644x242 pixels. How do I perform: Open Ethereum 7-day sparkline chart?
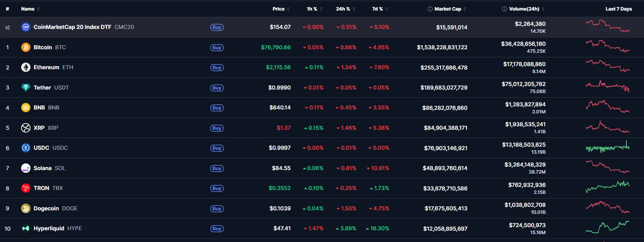click(608, 66)
